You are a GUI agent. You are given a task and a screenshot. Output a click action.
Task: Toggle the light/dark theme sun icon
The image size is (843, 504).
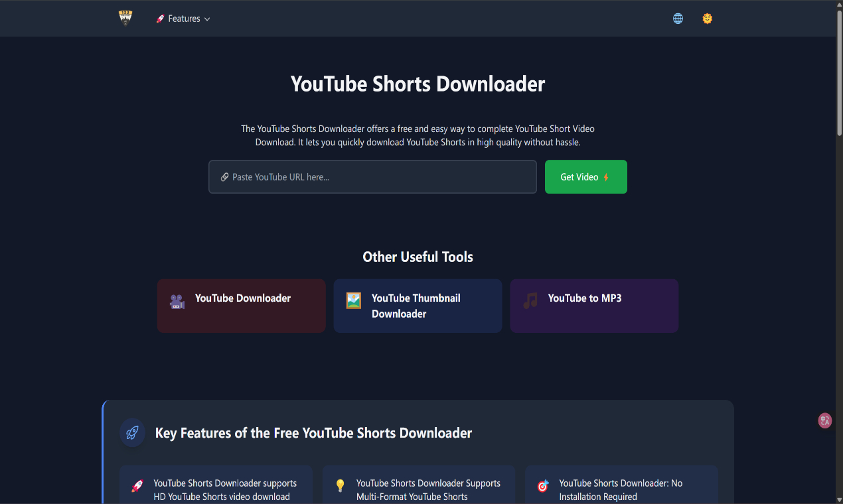708,19
